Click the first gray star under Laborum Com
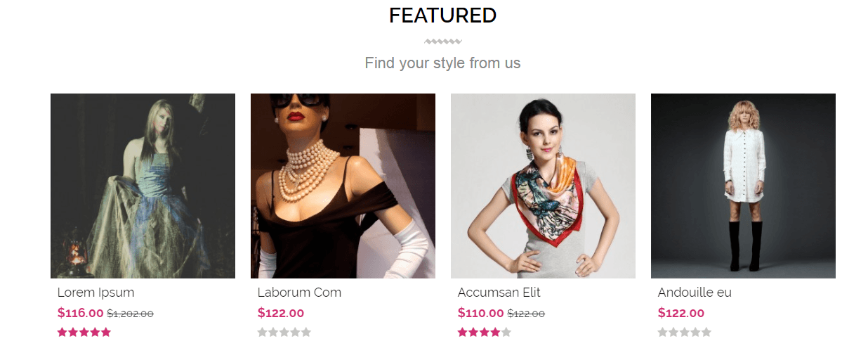868x353 pixels. [x=263, y=332]
